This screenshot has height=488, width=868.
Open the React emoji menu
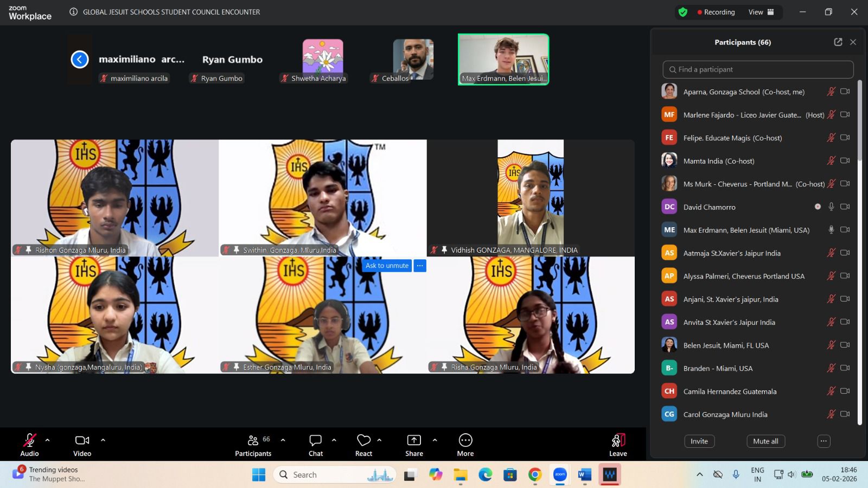pos(363,445)
